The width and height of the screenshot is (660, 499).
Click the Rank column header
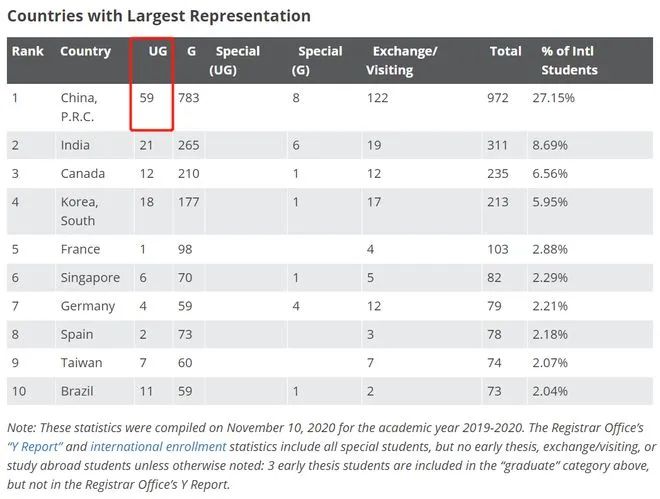click(27, 51)
